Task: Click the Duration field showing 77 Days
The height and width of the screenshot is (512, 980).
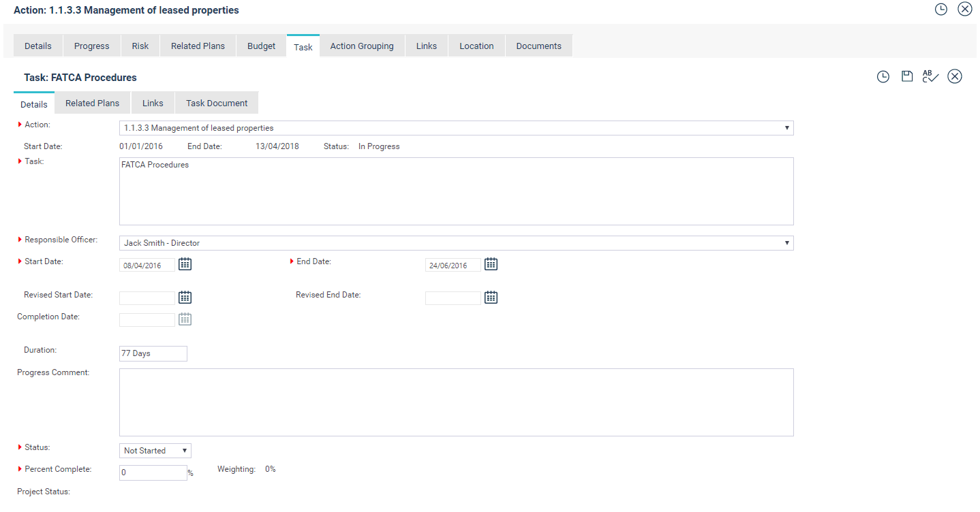Action: pyautogui.click(x=153, y=353)
